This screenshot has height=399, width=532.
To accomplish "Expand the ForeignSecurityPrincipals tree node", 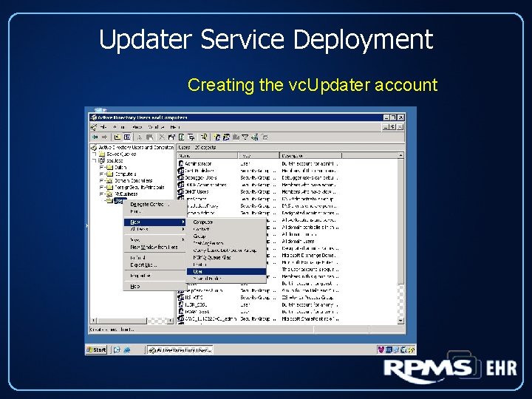I will click(101, 187).
